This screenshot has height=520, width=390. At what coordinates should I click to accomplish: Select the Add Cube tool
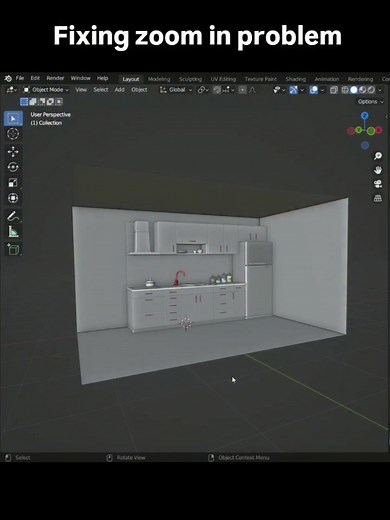pyautogui.click(x=13, y=249)
